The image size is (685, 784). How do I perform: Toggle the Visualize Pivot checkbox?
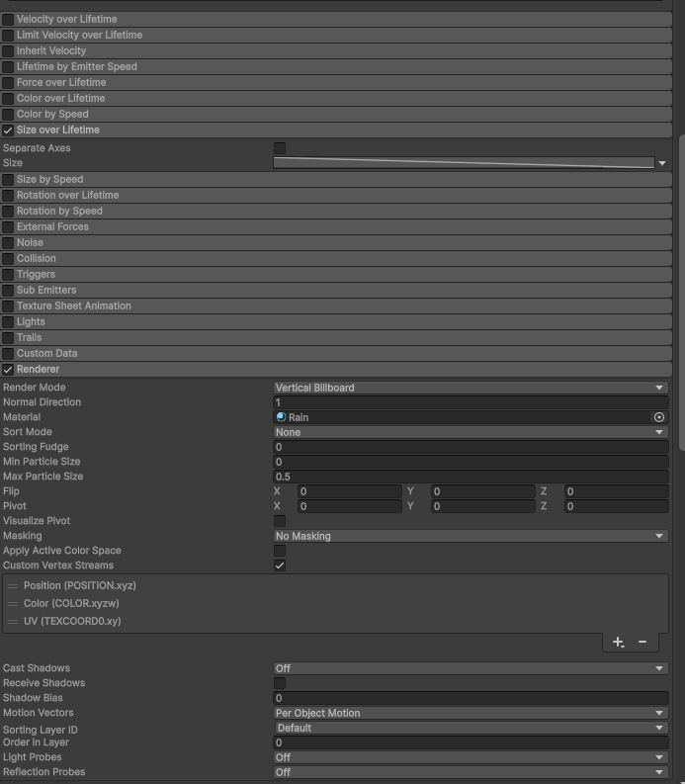[280, 521]
